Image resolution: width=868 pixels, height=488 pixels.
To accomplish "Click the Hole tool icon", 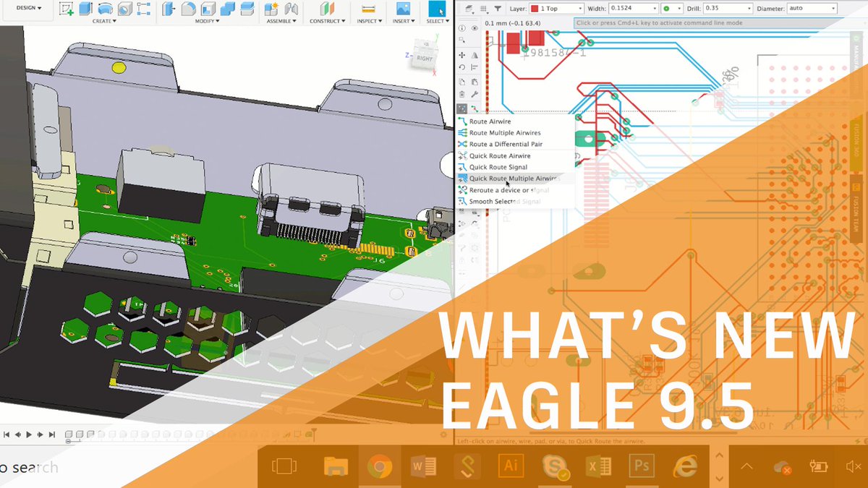I will coord(124,9).
